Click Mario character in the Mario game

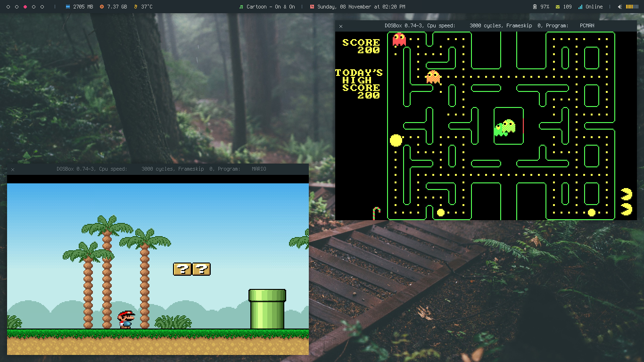(x=126, y=320)
